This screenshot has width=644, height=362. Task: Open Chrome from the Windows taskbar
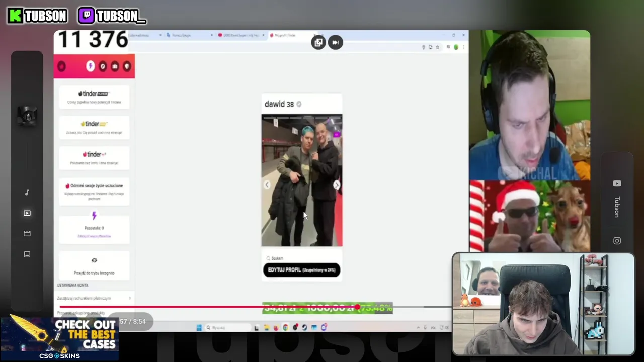tap(285, 328)
